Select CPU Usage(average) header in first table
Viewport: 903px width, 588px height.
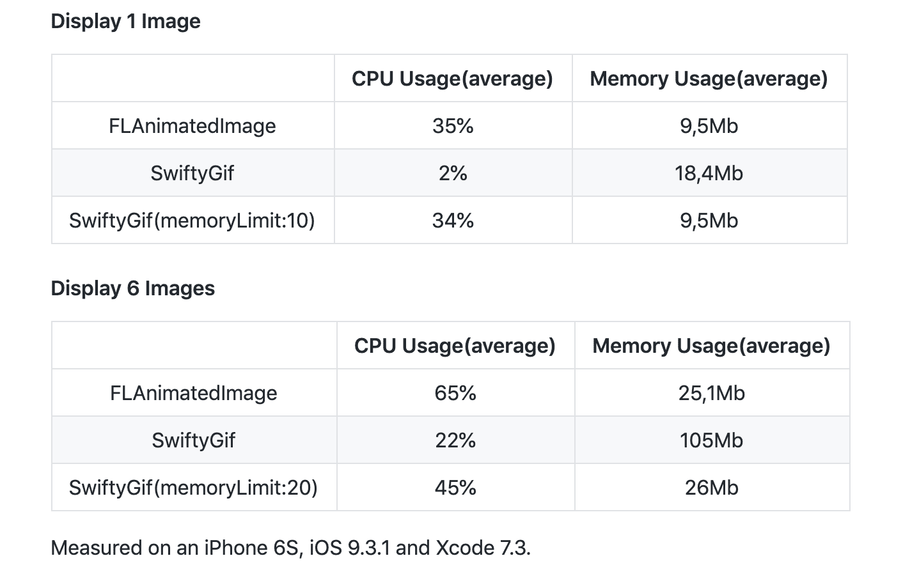pyautogui.click(x=453, y=79)
